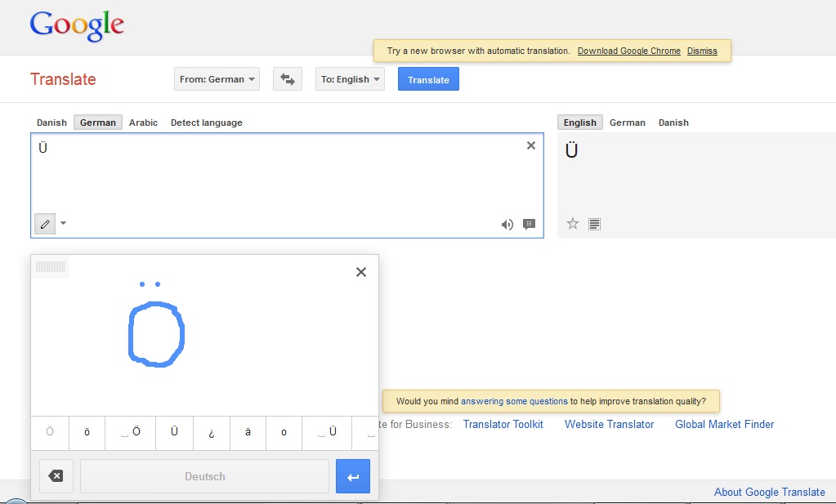Toggle the handwriting pencil input tool
The width and height of the screenshot is (836, 504).
coord(45,224)
